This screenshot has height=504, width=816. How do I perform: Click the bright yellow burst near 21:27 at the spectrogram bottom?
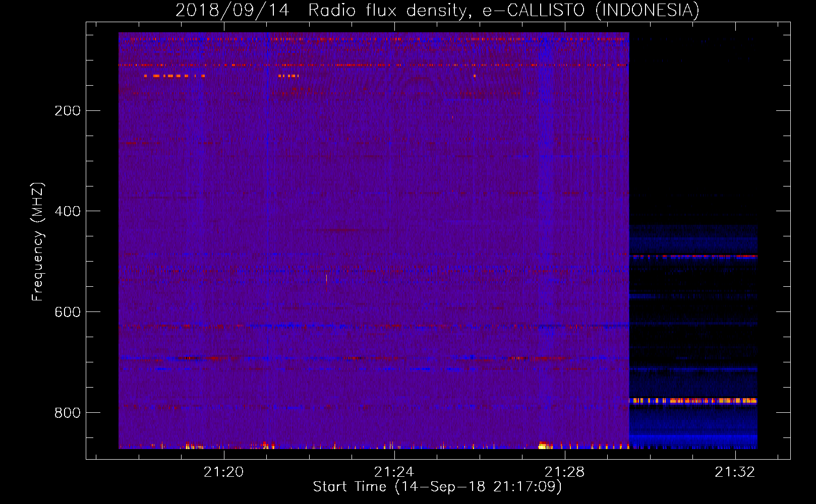[543, 446]
